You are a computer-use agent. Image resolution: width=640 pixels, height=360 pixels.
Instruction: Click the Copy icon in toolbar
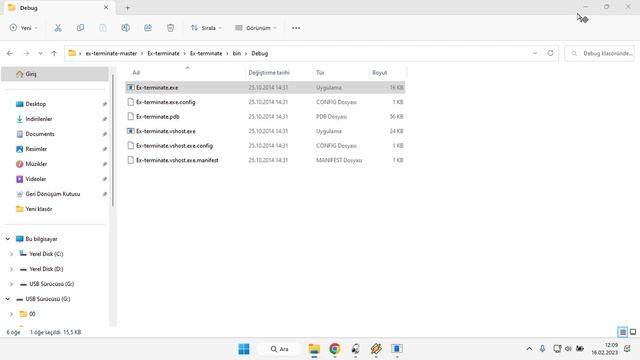[x=80, y=28]
